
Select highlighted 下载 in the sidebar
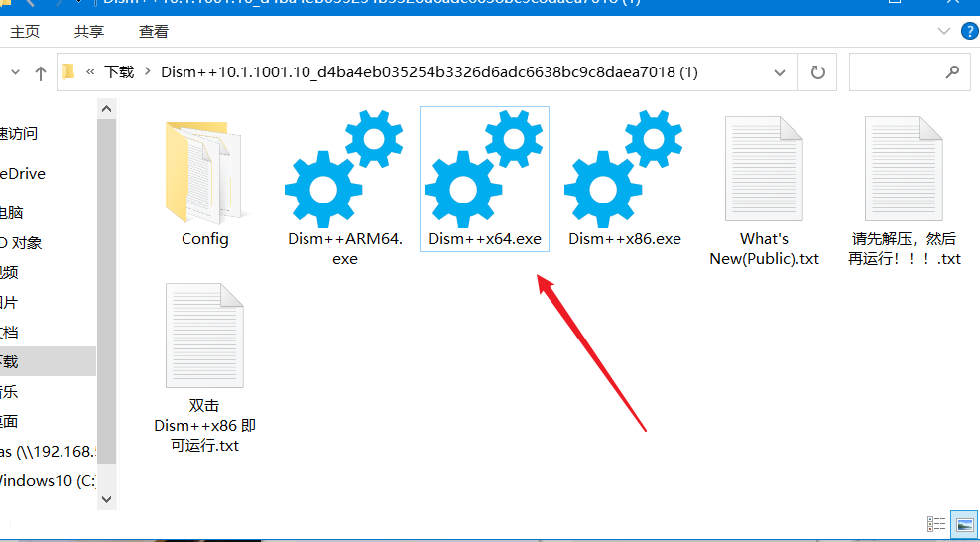[x=49, y=361]
